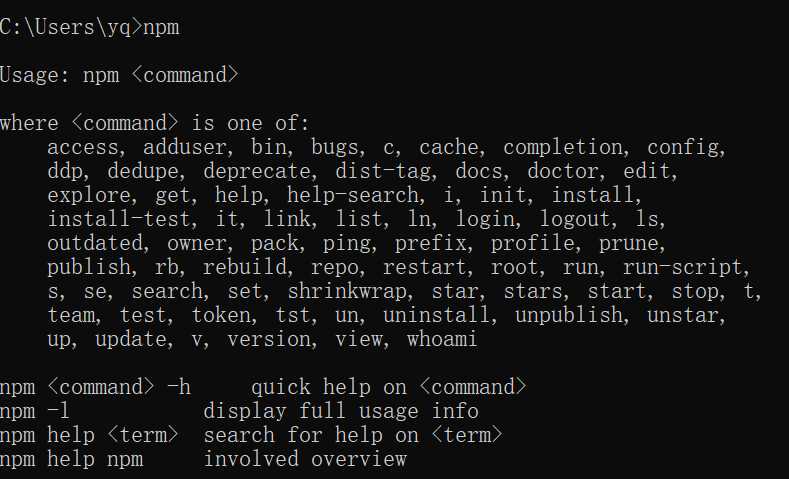Click the 'involved overview' text
Screen dimensions: 789x479
pos(305,459)
